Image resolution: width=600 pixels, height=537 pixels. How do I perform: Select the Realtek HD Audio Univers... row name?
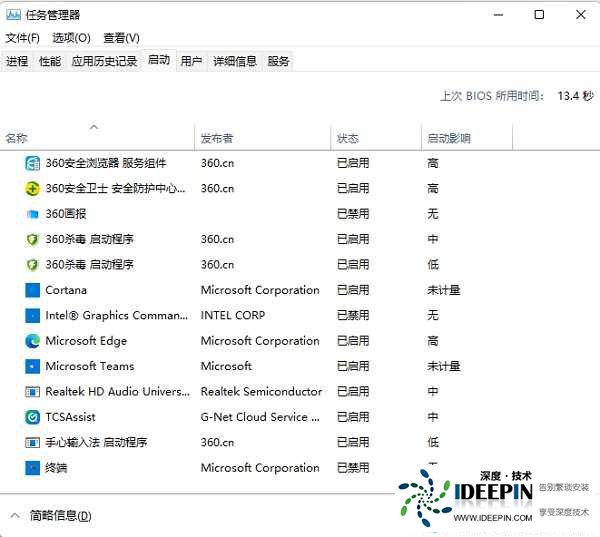click(117, 392)
